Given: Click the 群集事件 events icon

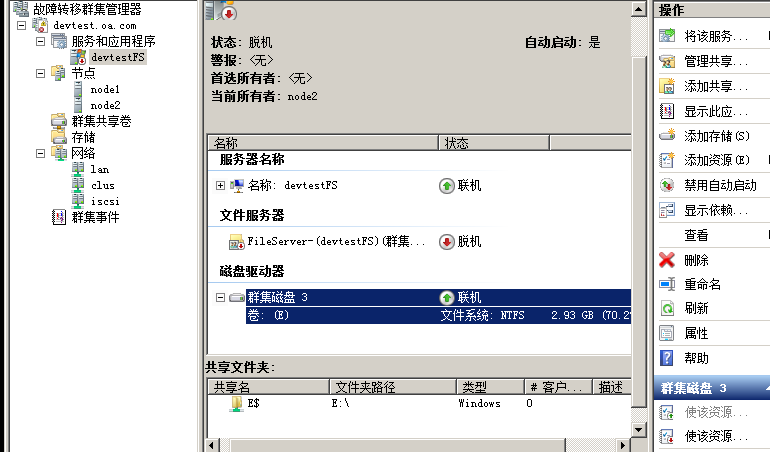Looking at the screenshot, I should pyautogui.click(x=58, y=217).
